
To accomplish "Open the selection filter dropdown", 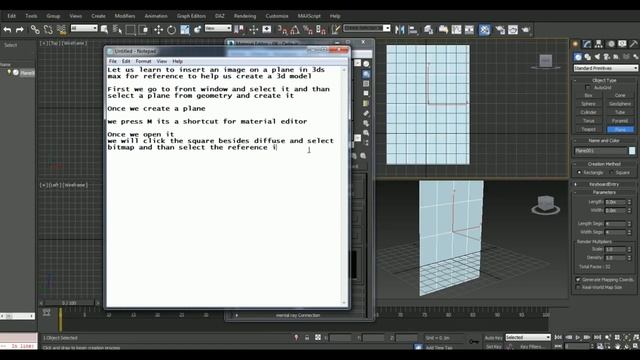I will (x=84, y=28).
